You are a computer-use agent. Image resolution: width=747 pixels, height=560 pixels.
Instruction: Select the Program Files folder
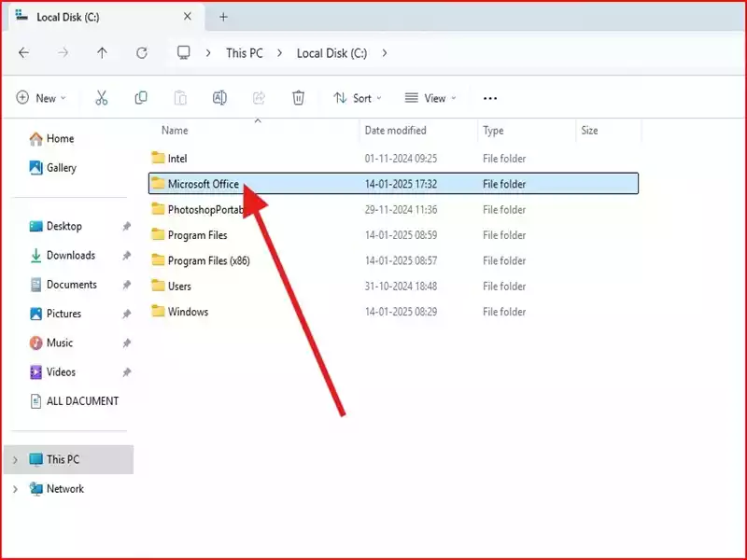click(x=393, y=235)
